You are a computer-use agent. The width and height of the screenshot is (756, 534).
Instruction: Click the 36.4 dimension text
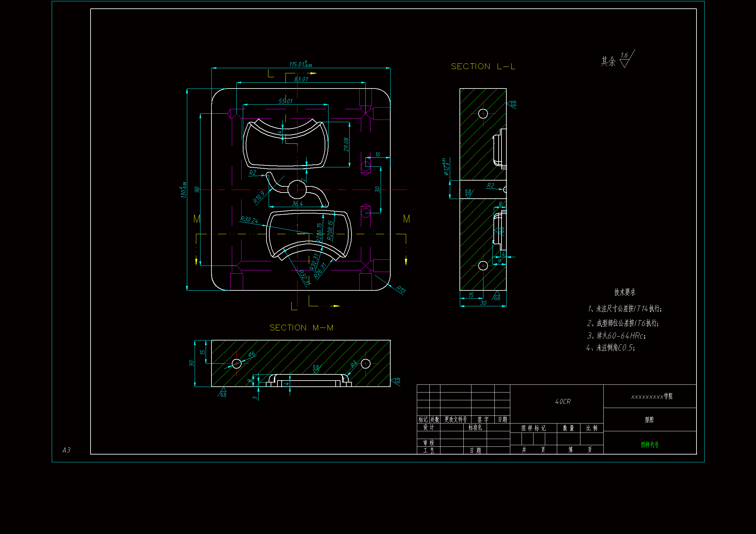point(297,204)
